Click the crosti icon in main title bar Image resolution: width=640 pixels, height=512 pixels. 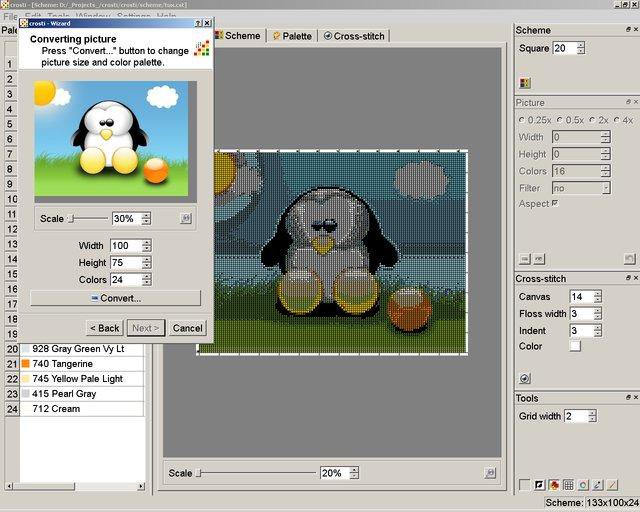[x=4, y=4]
